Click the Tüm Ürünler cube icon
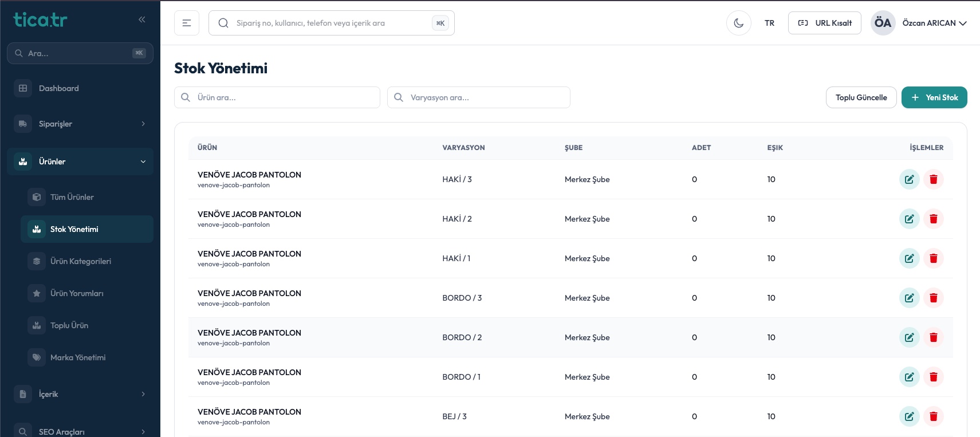 click(37, 197)
